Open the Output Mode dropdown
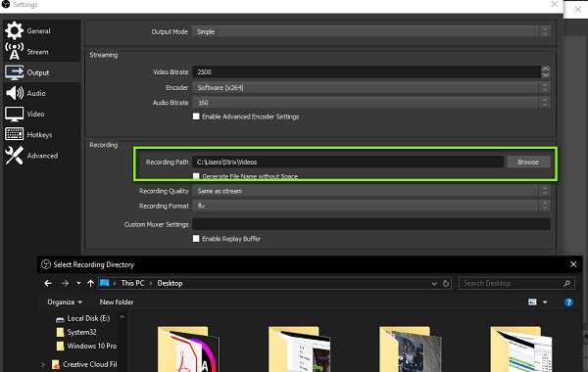588x372 pixels. (x=371, y=32)
